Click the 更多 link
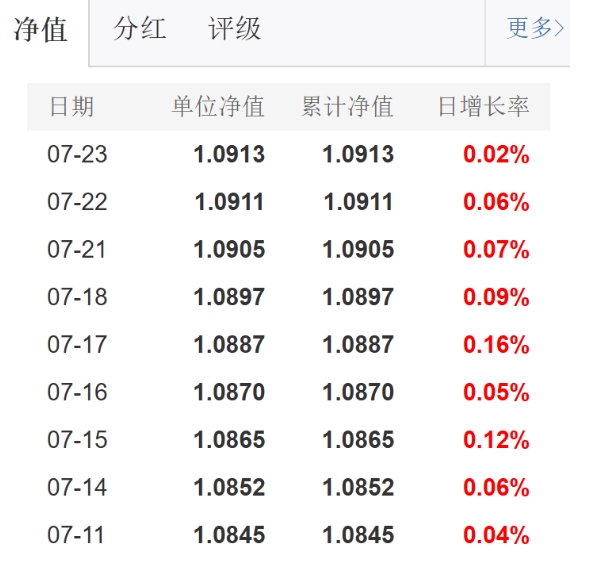Screen dimensions: 591x569 535,28
